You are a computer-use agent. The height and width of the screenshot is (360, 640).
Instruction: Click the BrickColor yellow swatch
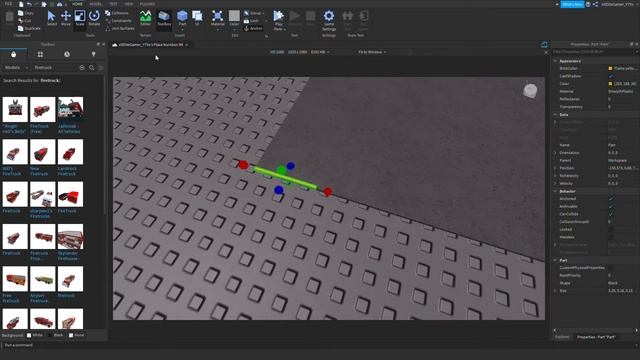pyautogui.click(x=611, y=69)
